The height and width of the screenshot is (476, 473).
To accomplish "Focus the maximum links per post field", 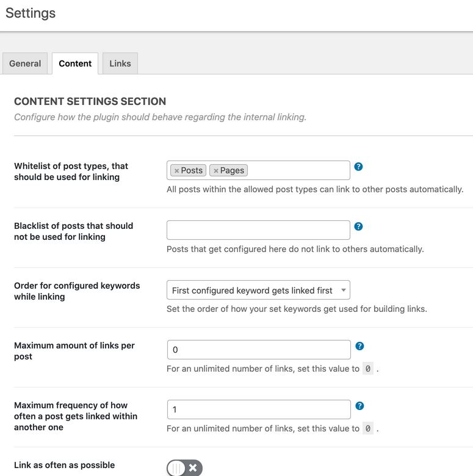I will coord(259,350).
